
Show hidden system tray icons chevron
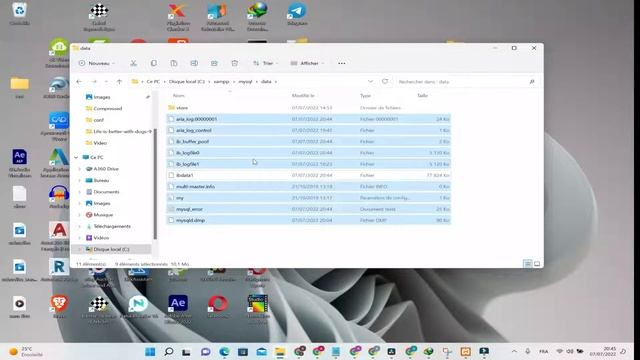(x=514, y=351)
